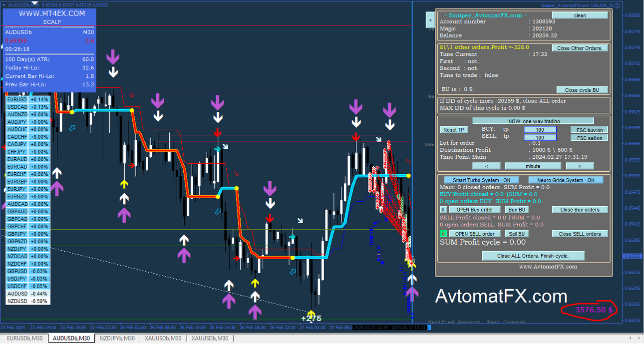
Task: Toggle FSC buy:on
Action: 589,130
